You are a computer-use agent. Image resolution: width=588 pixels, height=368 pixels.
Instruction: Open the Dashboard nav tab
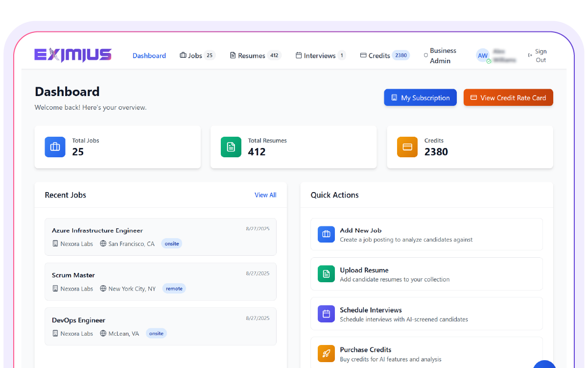pos(149,56)
